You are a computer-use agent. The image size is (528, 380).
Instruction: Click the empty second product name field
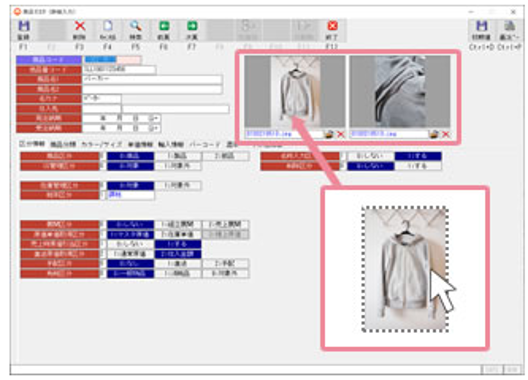coord(152,89)
